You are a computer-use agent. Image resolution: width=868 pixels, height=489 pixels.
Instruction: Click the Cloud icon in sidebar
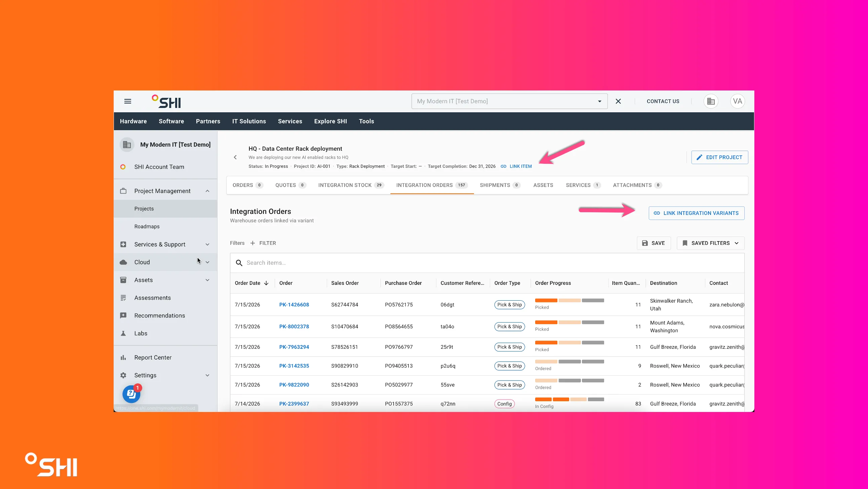123,262
